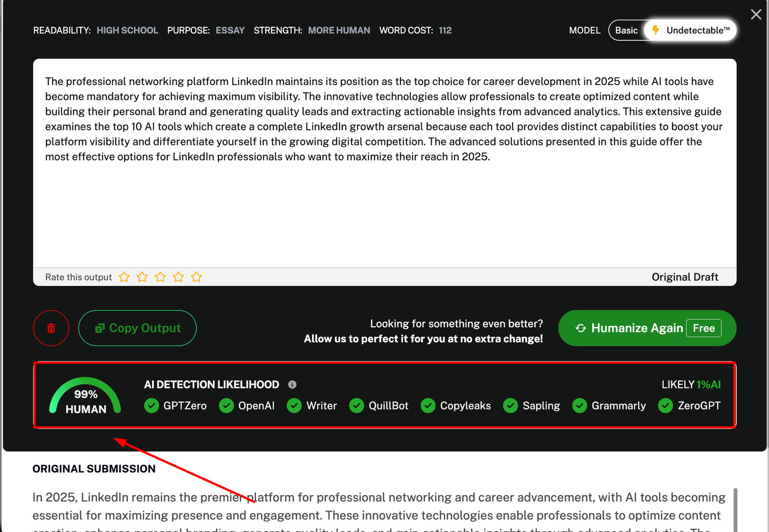Click the refresh icon on Humanize Again
Viewport: 769px width, 532px height.
pos(581,328)
